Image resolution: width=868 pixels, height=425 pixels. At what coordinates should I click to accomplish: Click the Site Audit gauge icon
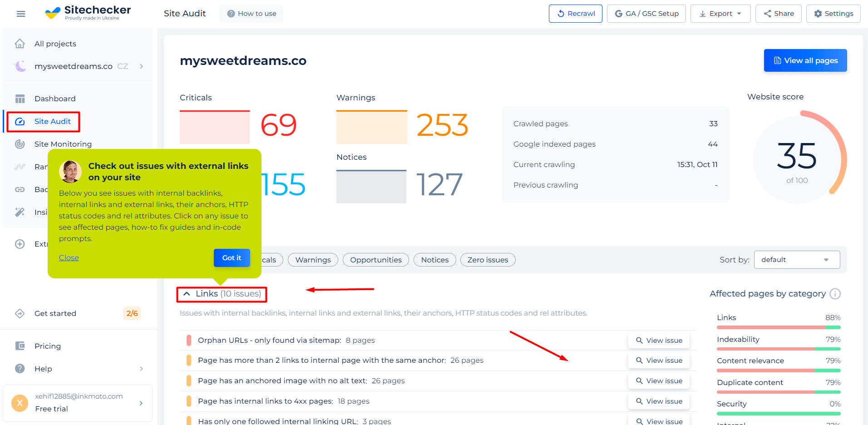tap(20, 121)
